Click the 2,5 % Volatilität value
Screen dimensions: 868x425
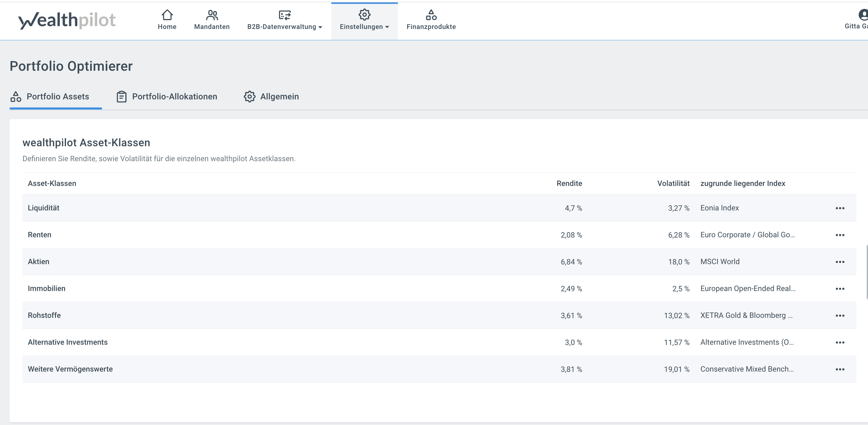(681, 289)
